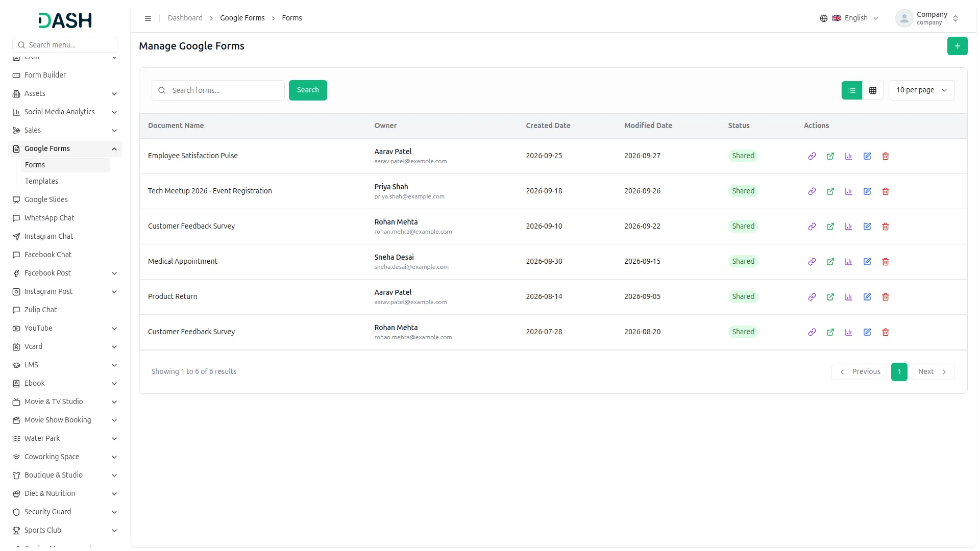Click the green Search button
980x551 pixels.
(x=308, y=90)
